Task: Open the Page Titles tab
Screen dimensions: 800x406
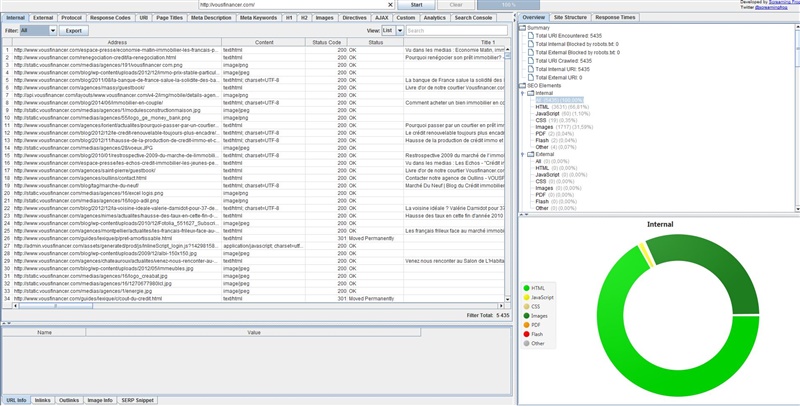Action: pyautogui.click(x=169, y=18)
